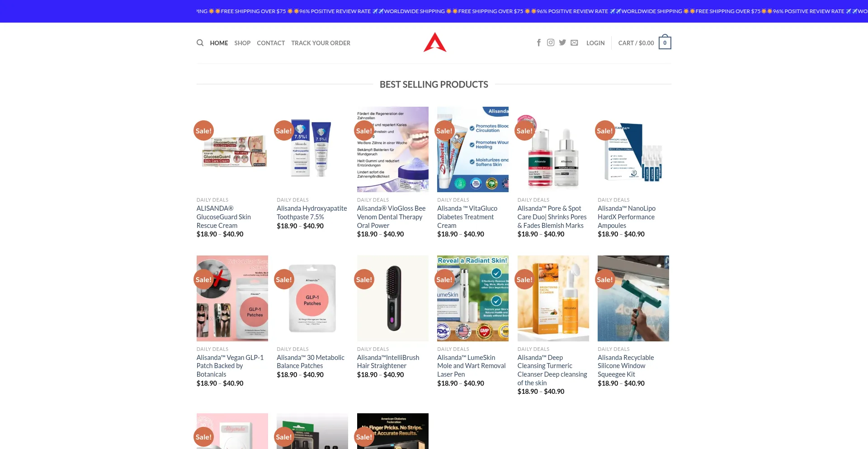Open Alisanda Hydroxyapatite Toothpaste 7.5% product link
The width and height of the screenshot is (868, 449).
(x=312, y=213)
